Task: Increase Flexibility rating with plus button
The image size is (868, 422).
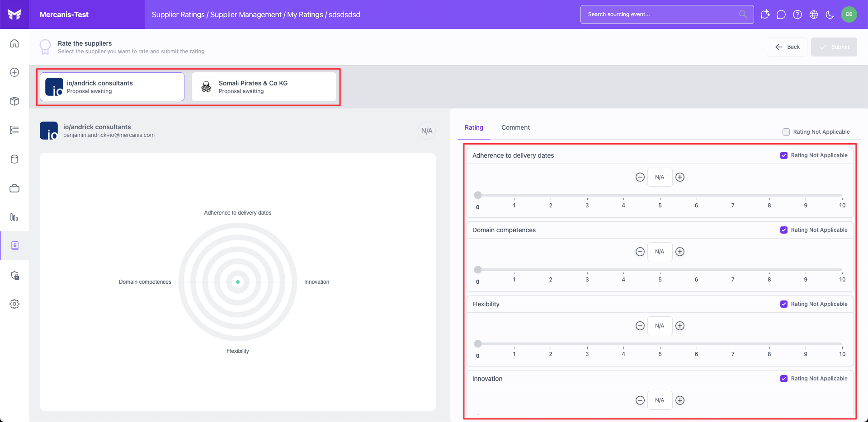Action: point(680,326)
